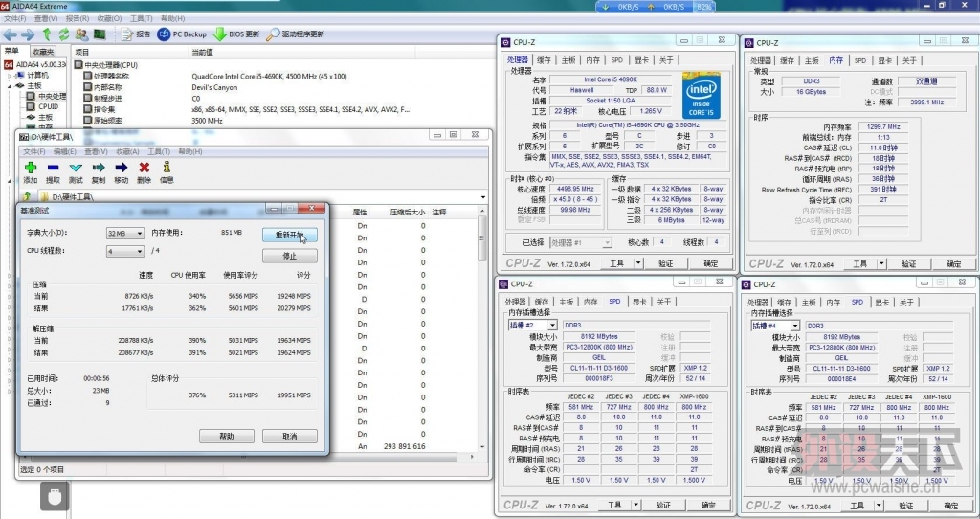Click the network speed indicator at top
Image resolution: width=980 pixels, height=519 pixels.
click(x=655, y=7)
